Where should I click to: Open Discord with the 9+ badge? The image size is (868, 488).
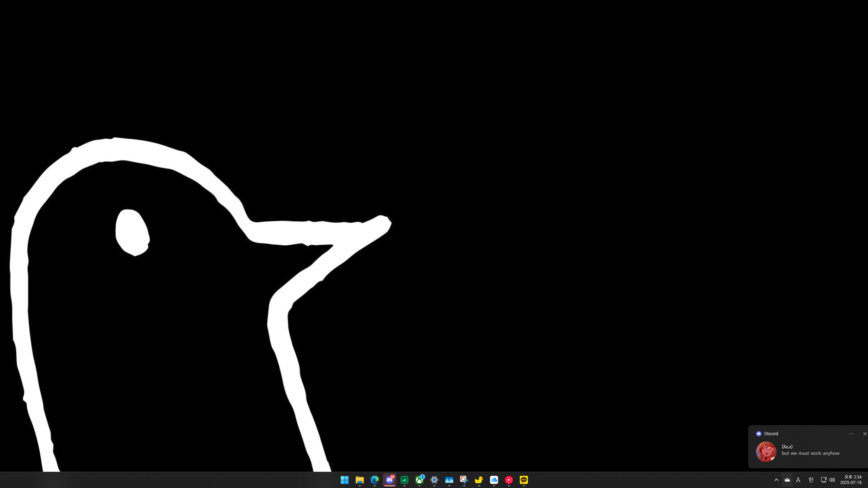click(x=390, y=480)
